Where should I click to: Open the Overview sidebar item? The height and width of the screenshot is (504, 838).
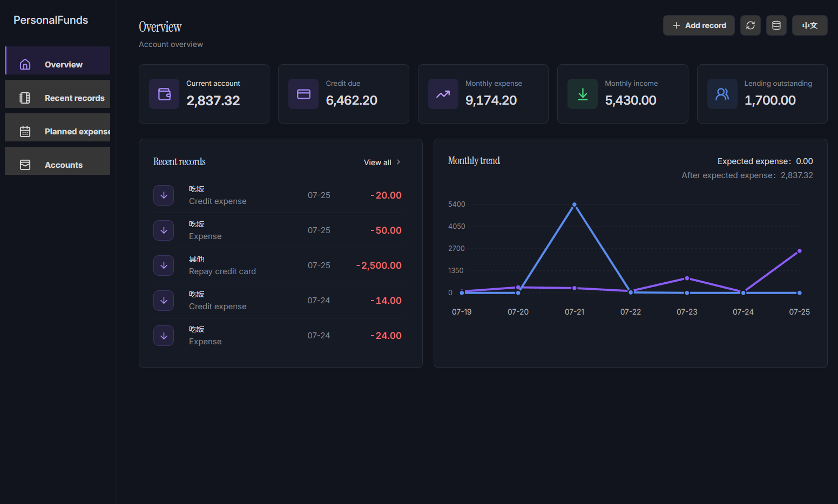[x=58, y=60]
